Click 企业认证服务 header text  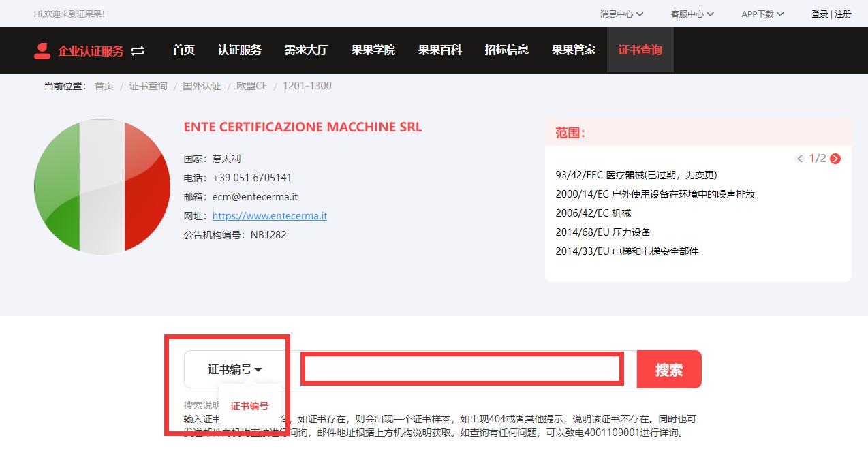coord(91,51)
